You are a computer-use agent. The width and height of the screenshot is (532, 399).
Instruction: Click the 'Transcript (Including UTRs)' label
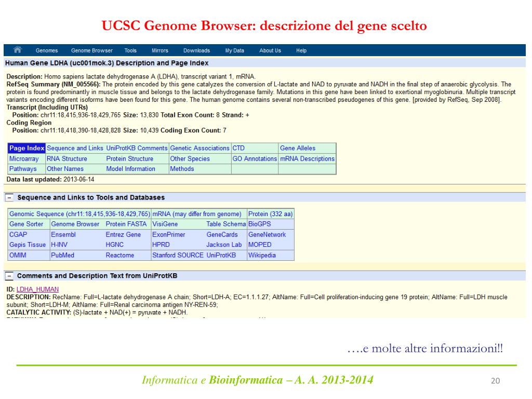(47, 107)
